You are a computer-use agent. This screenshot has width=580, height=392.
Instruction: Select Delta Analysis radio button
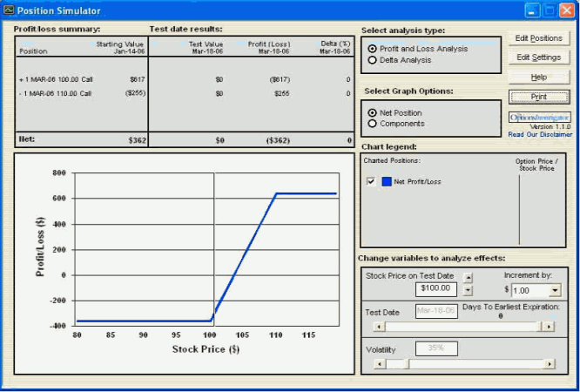(373, 60)
